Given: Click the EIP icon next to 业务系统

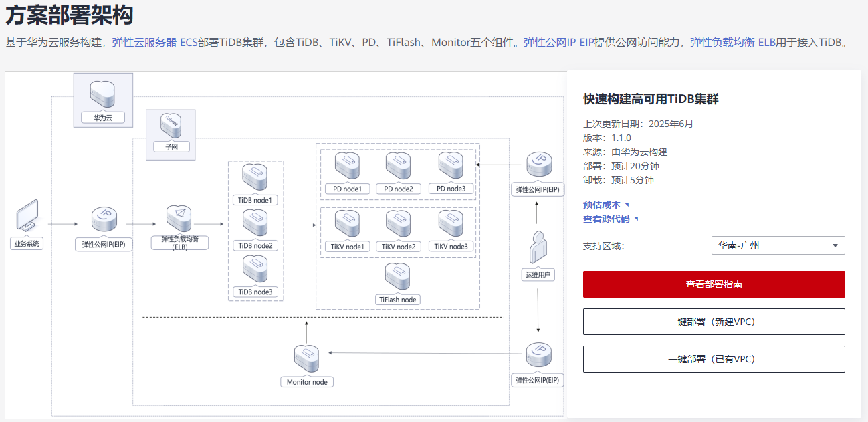Looking at the screenshot, I should (103, 220).
